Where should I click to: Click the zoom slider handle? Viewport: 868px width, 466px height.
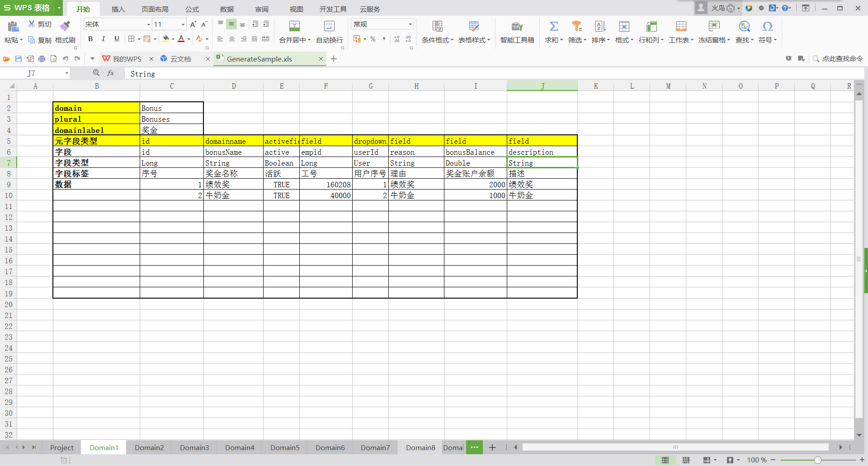817,460
